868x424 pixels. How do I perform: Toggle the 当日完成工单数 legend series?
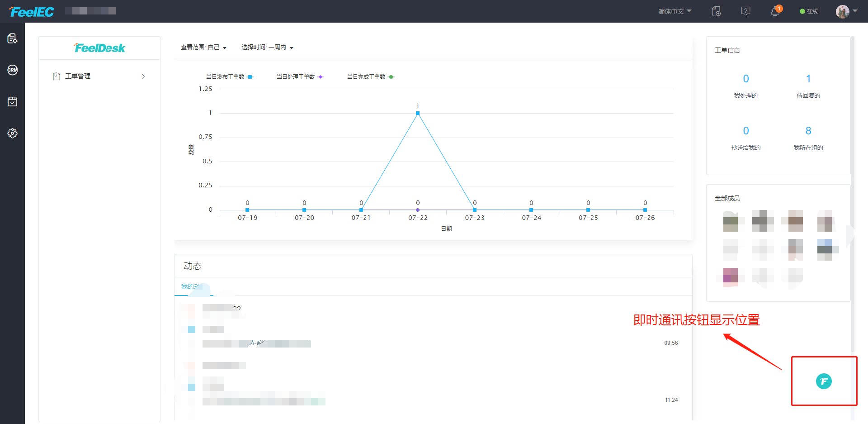(x=371, y=77)
